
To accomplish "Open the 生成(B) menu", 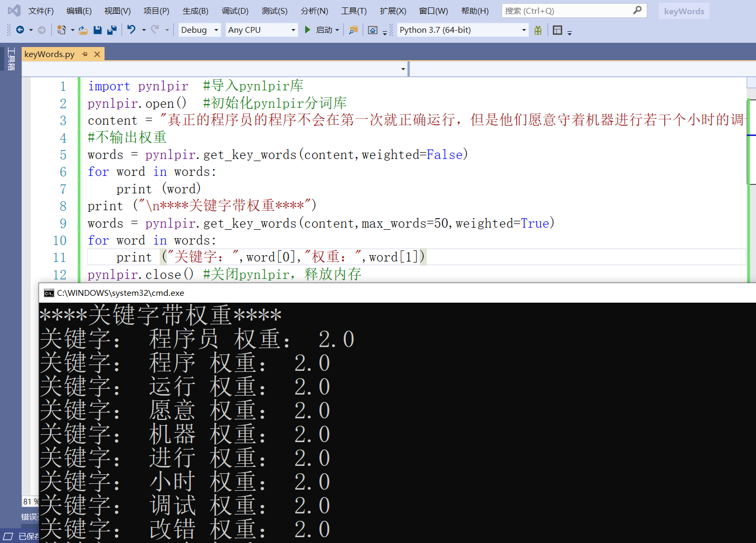I will 195,11.
